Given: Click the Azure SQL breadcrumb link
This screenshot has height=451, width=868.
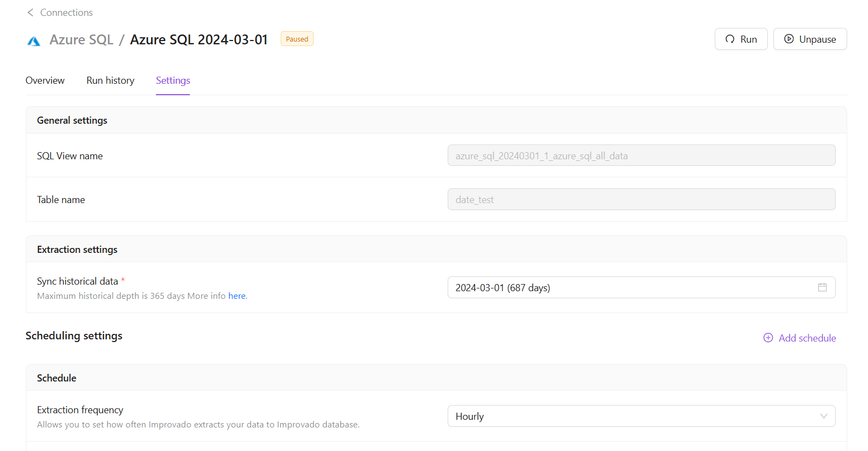Looking at the screenshot, I should (x=81, y=40).
